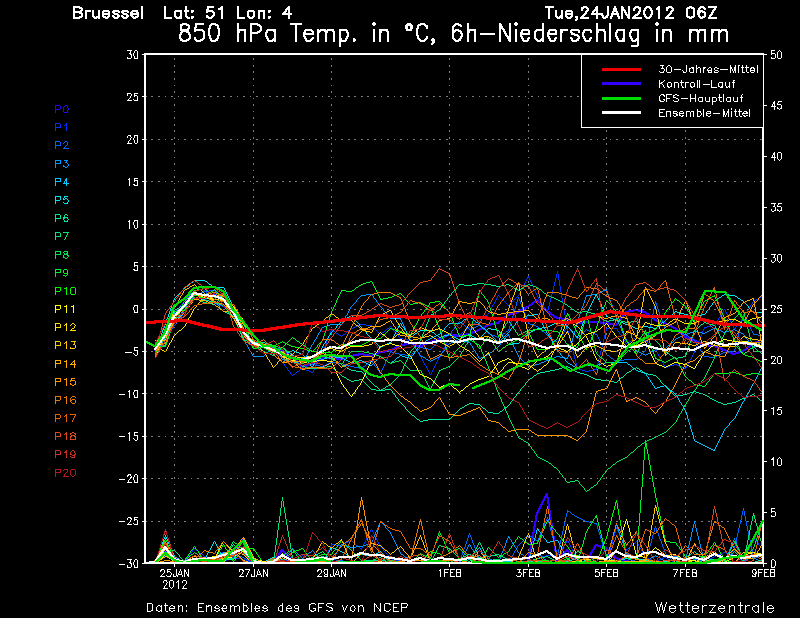The height and width of the screenshot is (618, 800).
Task: Click the P0 ensemble member label
Action: tap(62, 109)
